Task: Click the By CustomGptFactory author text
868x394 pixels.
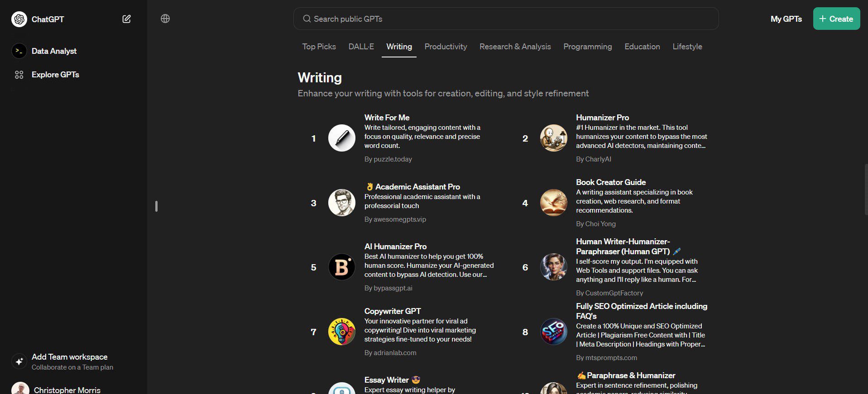Action: click(609, 293)
